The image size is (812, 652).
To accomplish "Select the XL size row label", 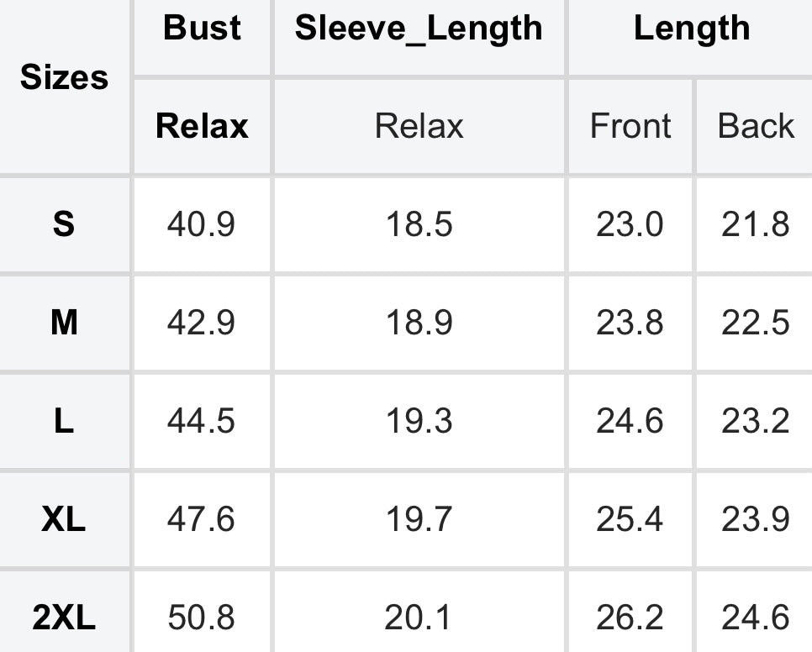I will pos(64,519).
